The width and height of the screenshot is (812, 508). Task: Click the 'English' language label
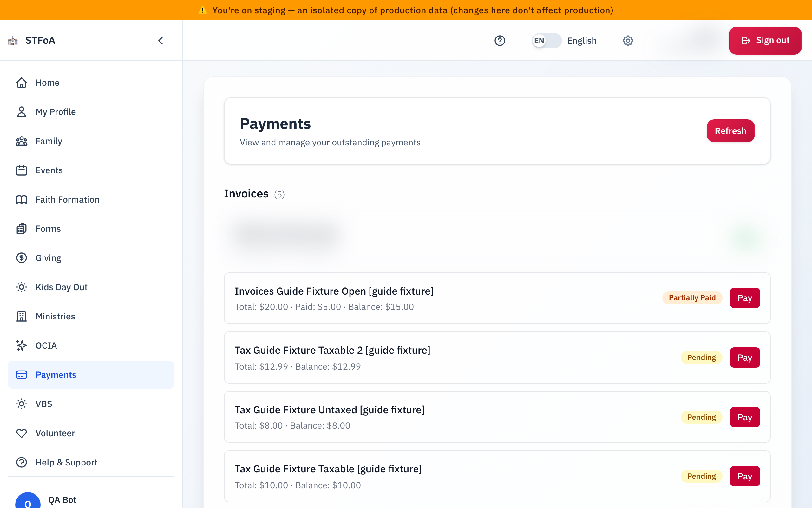pos(581,41)
